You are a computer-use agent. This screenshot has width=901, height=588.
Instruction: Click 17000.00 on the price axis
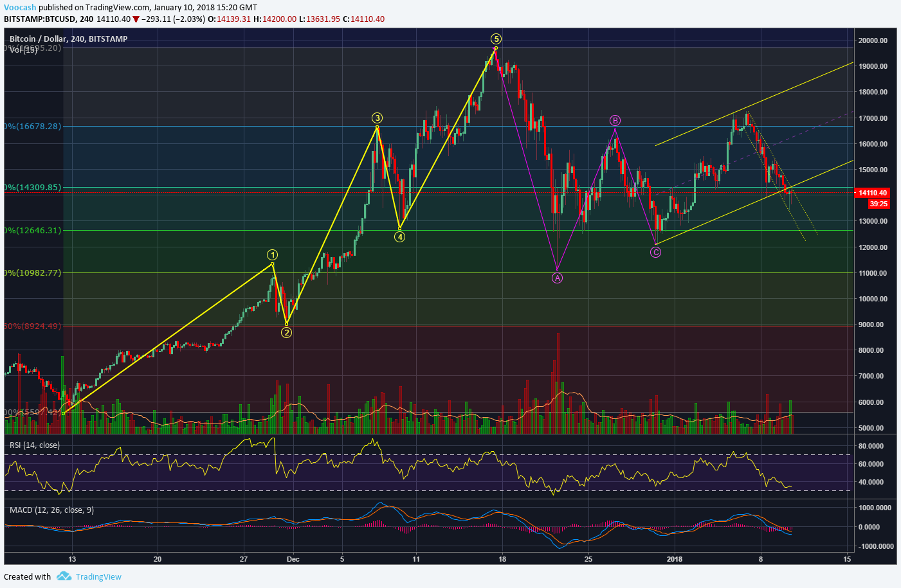pos(873,118)
